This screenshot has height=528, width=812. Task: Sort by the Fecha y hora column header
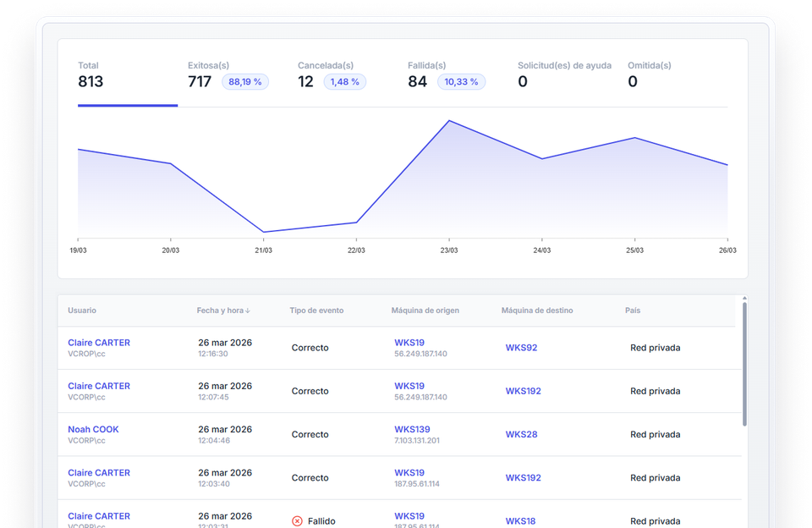tap(220, 311)
